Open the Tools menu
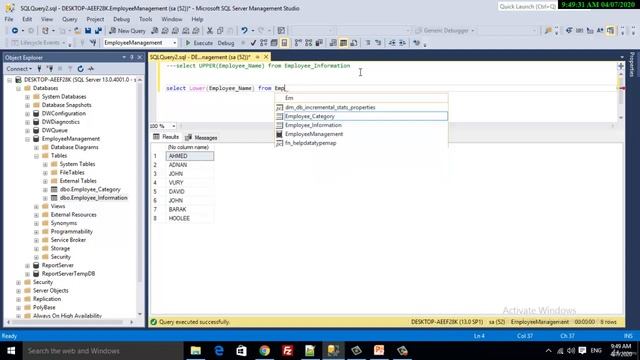 [x=145, y=19]
